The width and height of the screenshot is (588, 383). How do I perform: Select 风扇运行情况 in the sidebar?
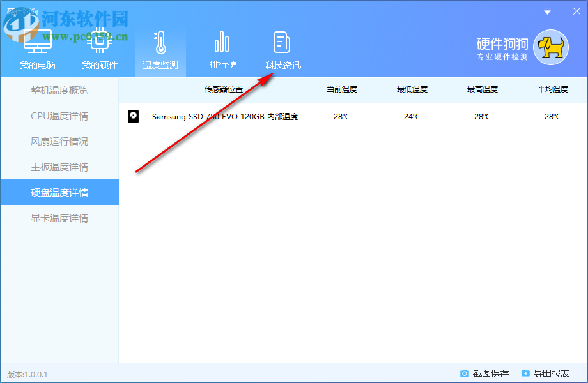(x=59, y=141)
